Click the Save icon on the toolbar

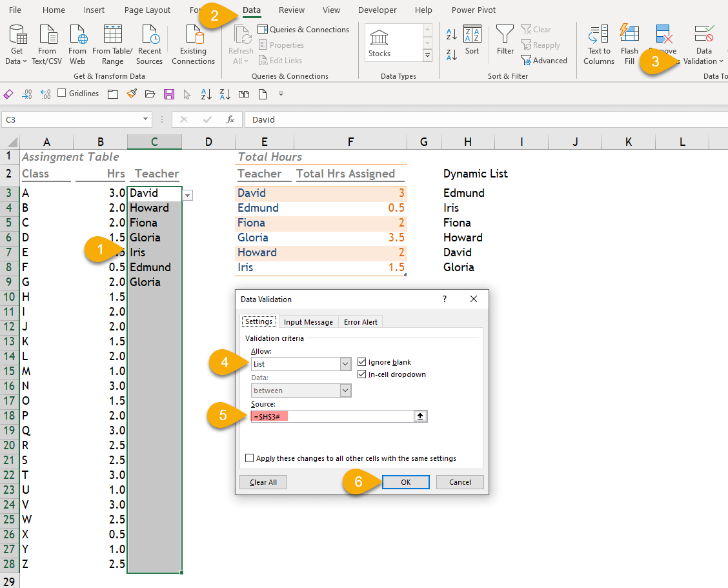point(168,94)
